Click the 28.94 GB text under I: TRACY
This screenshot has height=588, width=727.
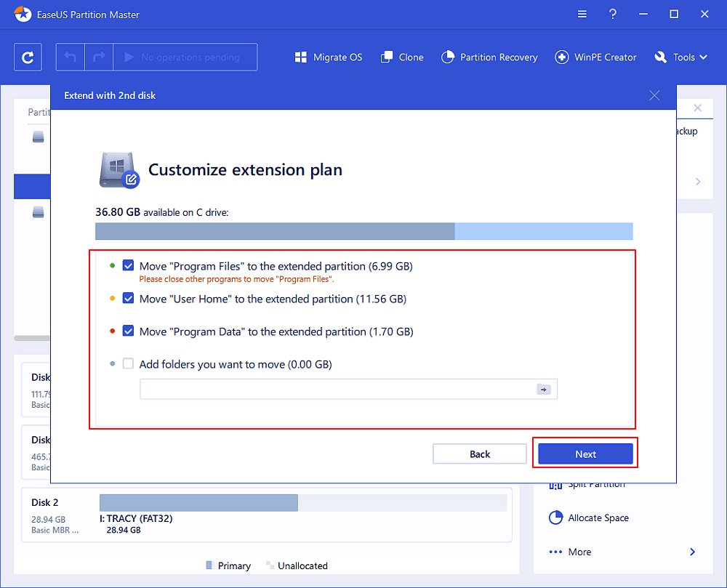click(124, 530)
